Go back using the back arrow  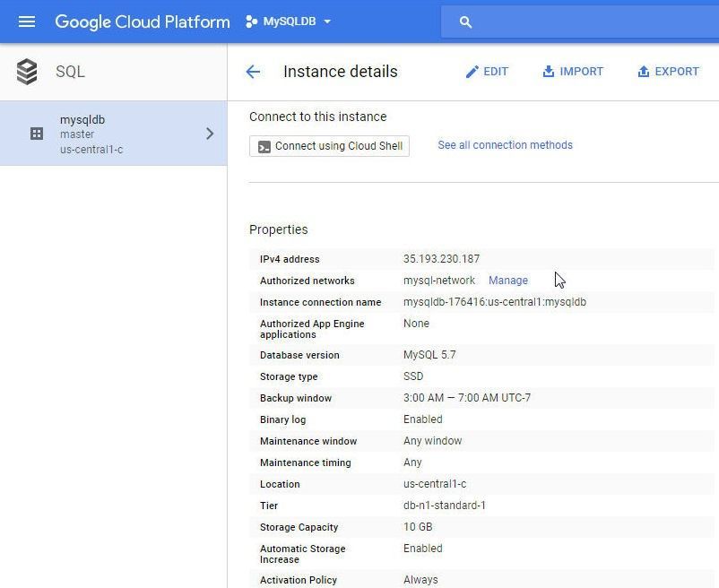pyautogui.click(x=253, y=72)
